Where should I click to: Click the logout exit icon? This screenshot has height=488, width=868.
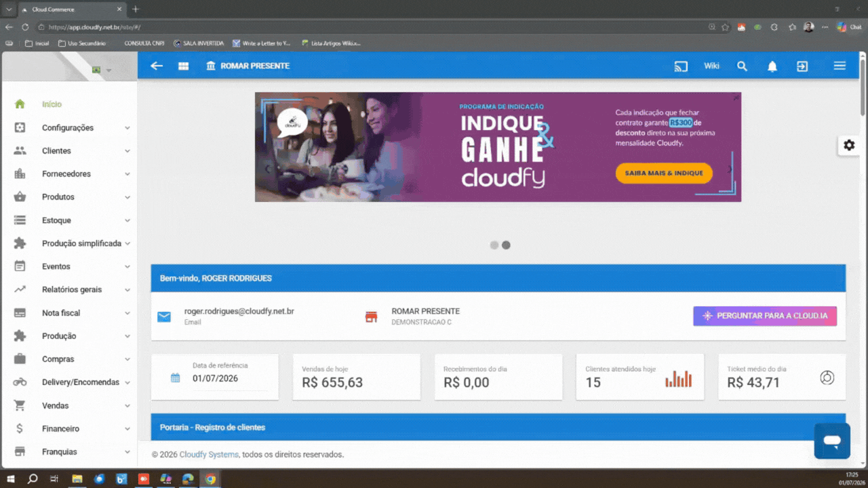(x=802, y=66)
